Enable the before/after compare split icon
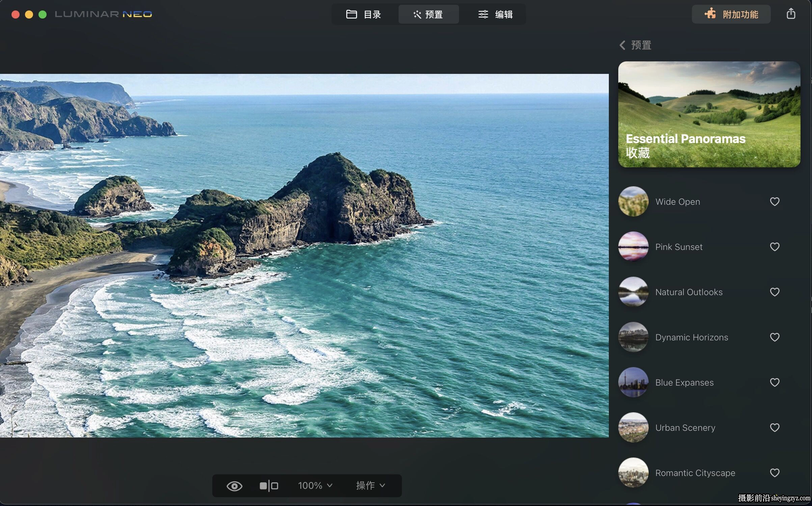The width and height of the screenshot is (812, 506). click(x=269, y=486)
